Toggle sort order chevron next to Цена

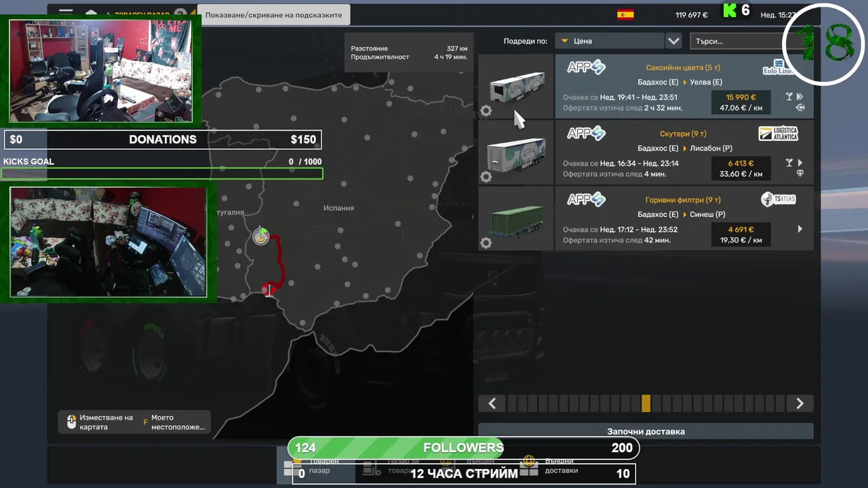click(x=673, y=41)
